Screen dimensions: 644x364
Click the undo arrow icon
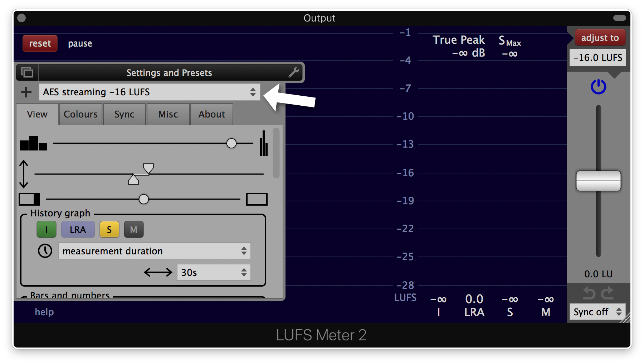[589, 293]
